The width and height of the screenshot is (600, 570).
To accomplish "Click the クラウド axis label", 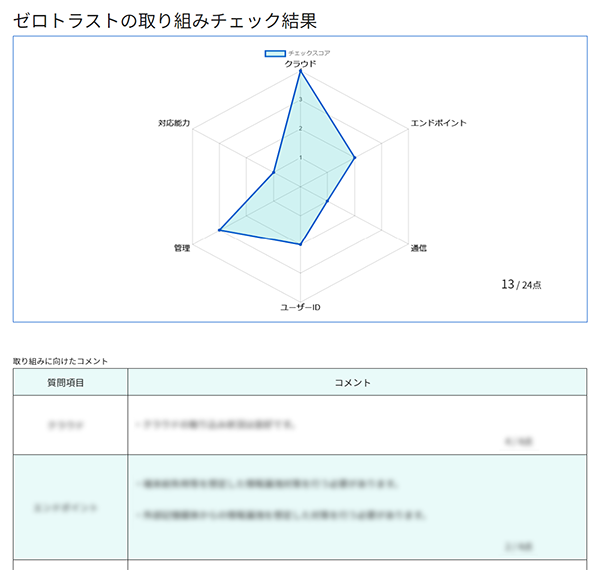I will pos(300,64).
